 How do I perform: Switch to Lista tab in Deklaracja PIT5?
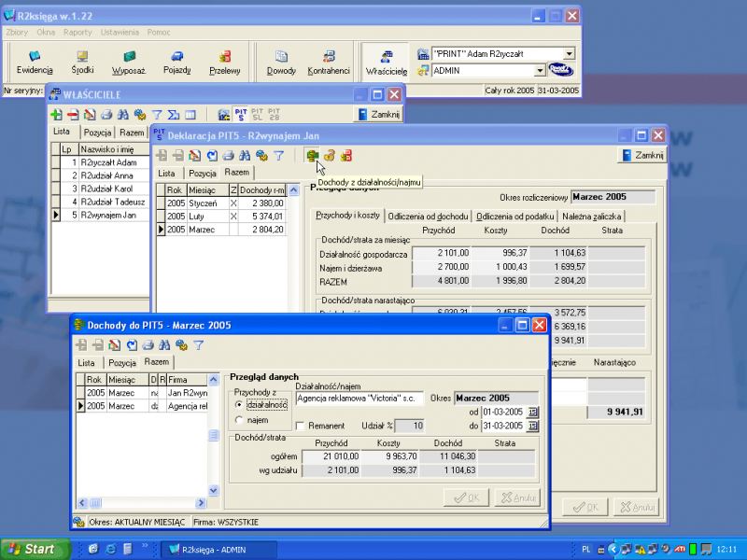click(x=166, y=174)
